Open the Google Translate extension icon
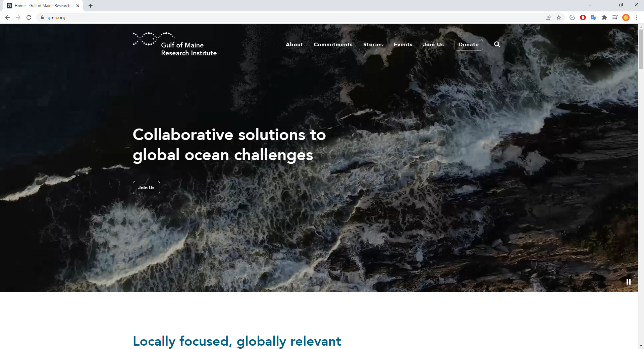This screenshot has height=349, width=644. (x=594, y=17)
